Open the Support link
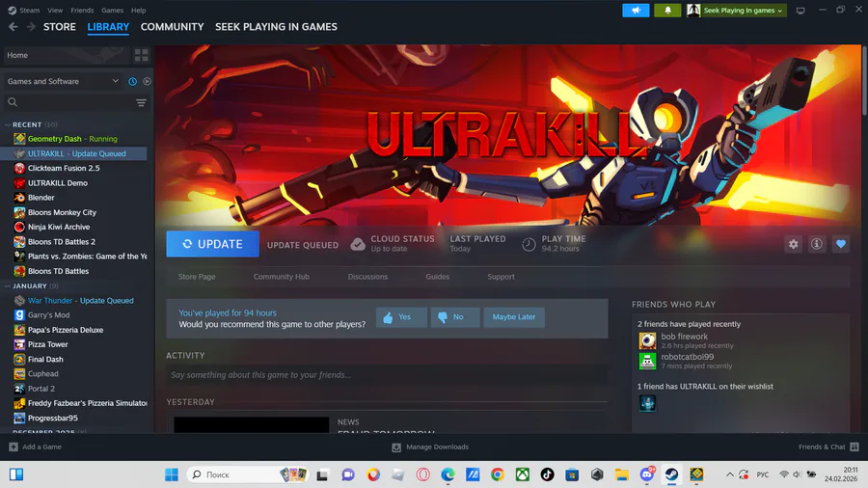This screenshot has width=868, height=488. point(501,277)
